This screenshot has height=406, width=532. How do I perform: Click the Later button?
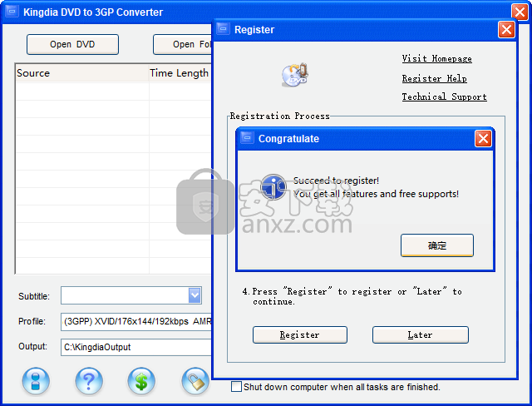(421, 334)
